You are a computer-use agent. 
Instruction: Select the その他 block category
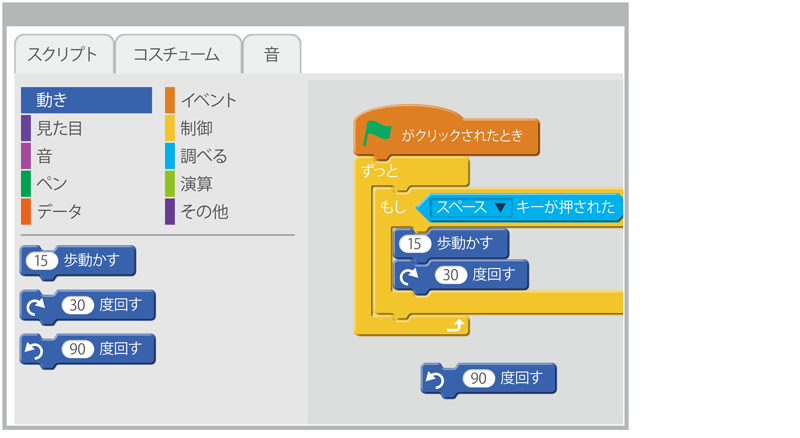point(196,211)
